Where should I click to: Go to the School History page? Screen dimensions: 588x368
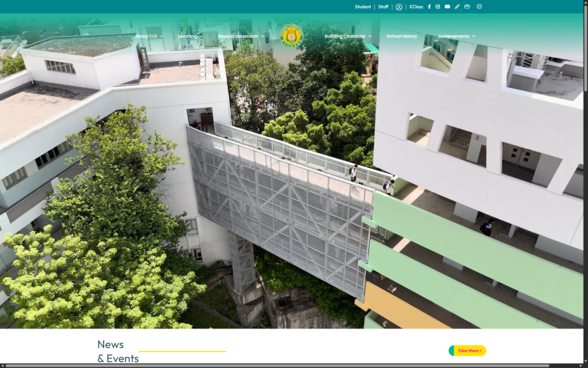point(401,36)
